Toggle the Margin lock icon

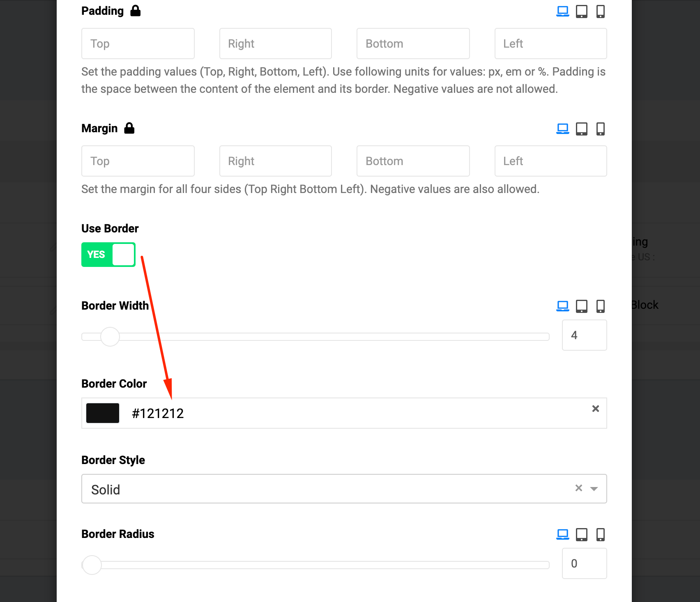(x=129, y=129)
